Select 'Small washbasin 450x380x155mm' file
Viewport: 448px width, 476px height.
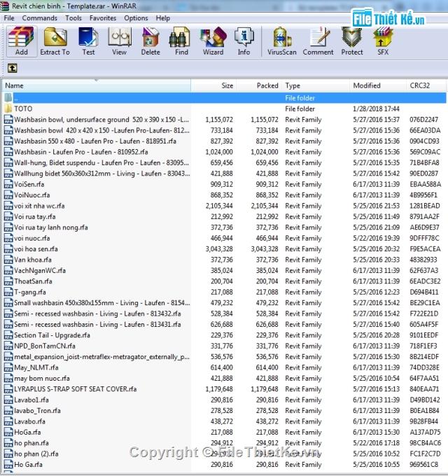click(102, 303)
